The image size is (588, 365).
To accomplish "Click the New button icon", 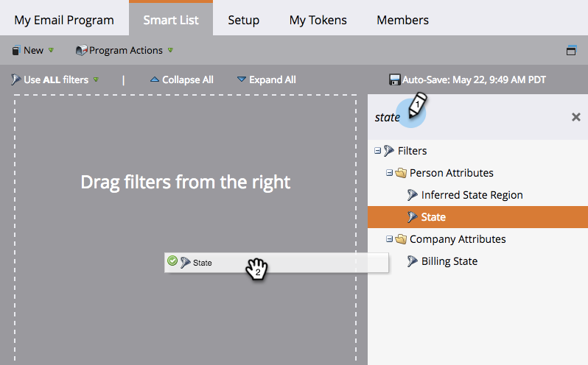I will tap(15, 51).
